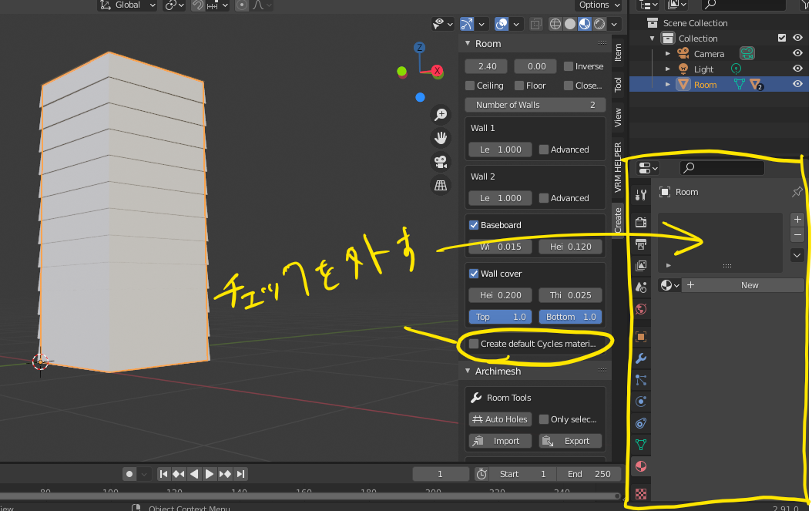Switch to the Tool sidebar tab

618,85
